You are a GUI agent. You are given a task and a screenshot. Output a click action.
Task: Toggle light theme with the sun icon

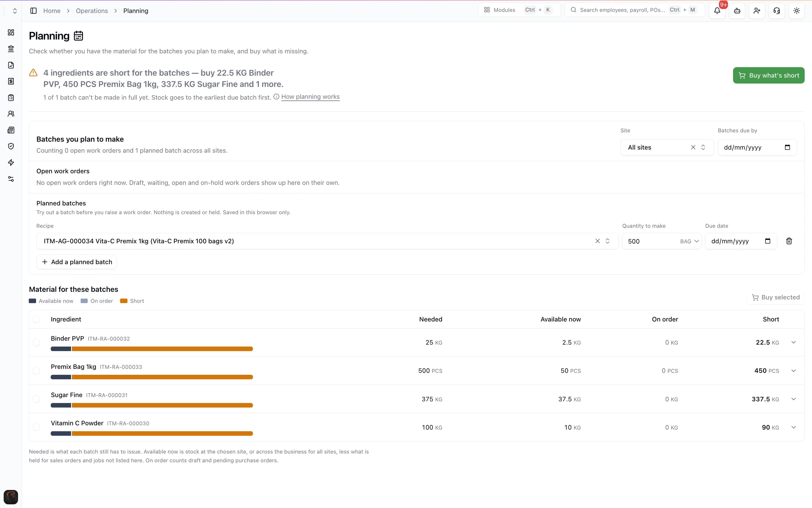(x=796, y=11)
